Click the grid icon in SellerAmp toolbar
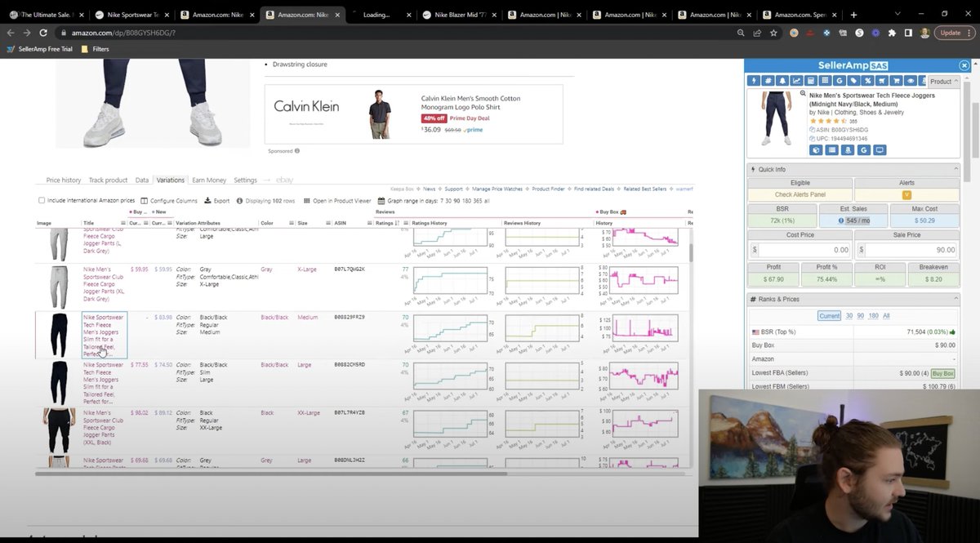 pyautogui.click(x=825, y=81)
